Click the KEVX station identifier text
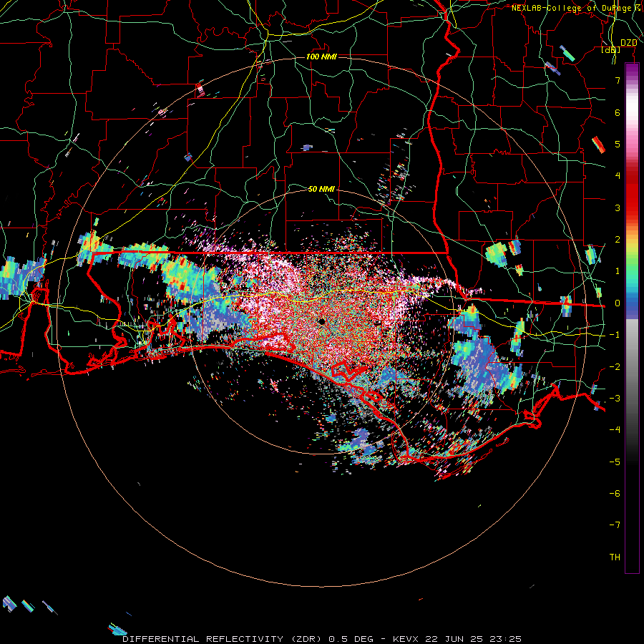Screen dimensions: 644x644 click(x=406, y=639)
